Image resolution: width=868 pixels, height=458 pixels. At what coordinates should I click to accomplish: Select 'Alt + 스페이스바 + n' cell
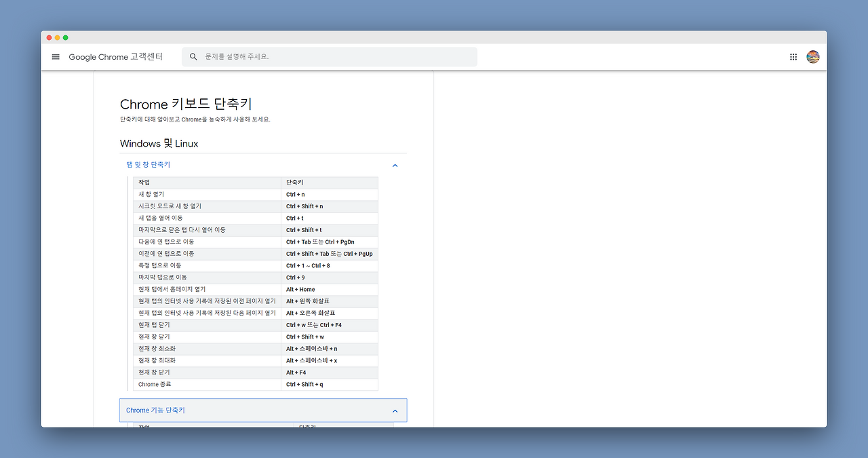(x=330, y=349)
